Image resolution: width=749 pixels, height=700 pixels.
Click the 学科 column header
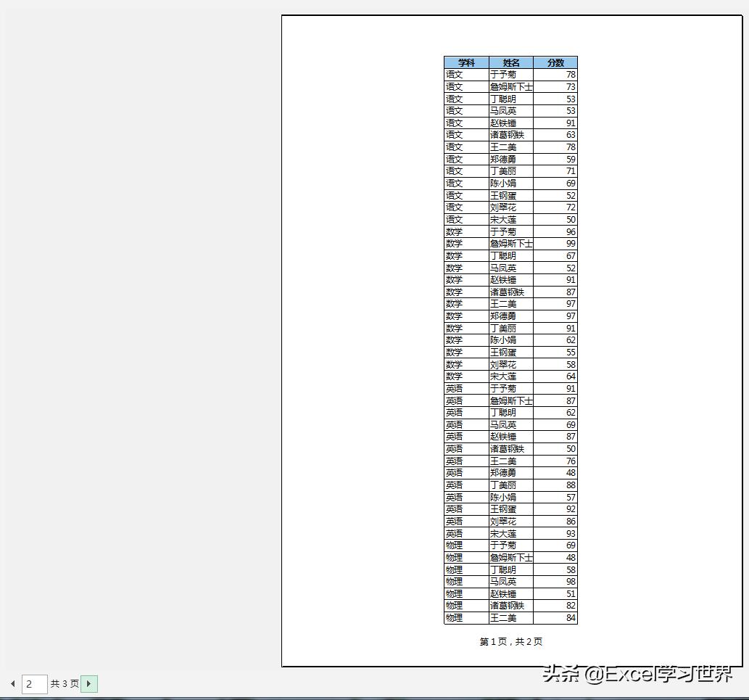coord(466,62)
